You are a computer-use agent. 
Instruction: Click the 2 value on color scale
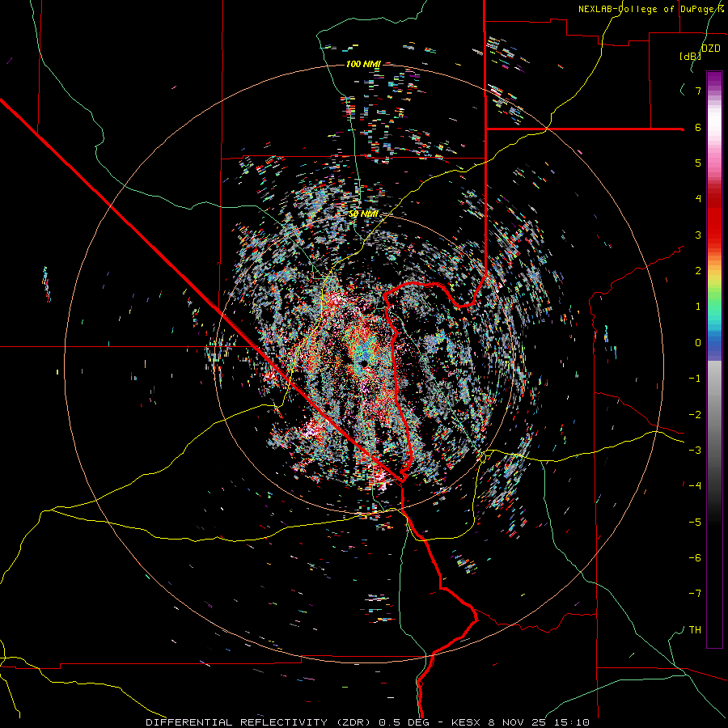point(698,271)
